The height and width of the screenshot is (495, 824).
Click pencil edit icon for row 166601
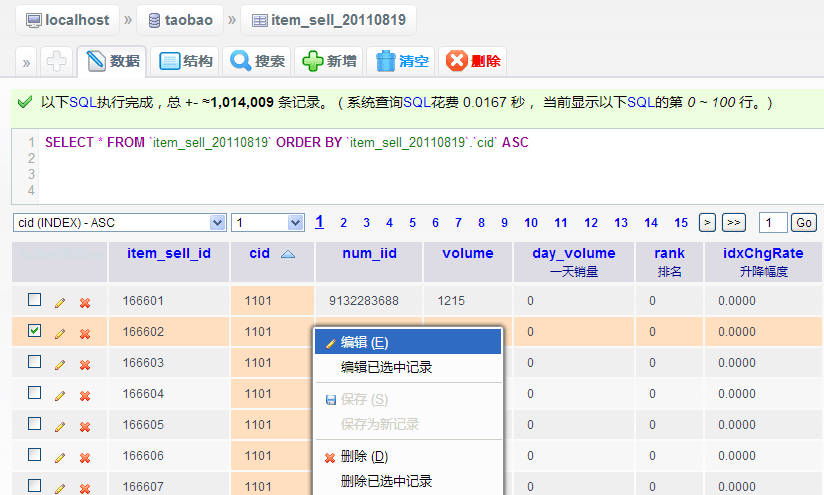pos(60,301)
